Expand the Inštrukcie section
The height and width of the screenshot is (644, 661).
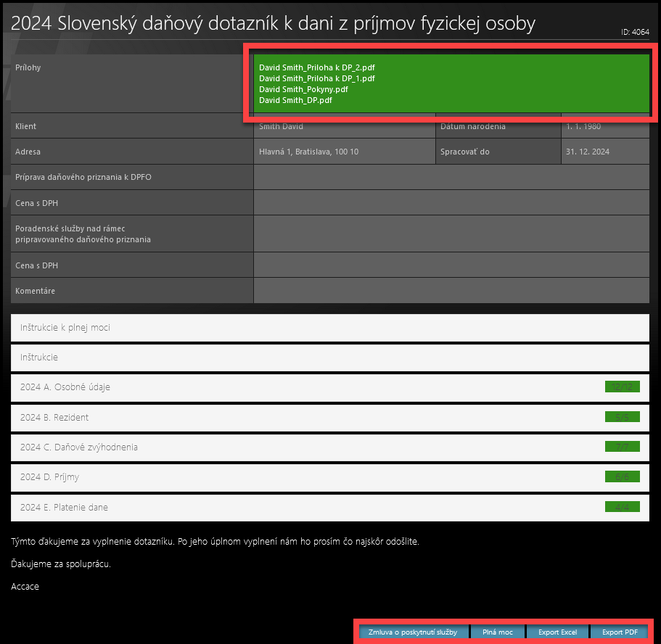329,358
